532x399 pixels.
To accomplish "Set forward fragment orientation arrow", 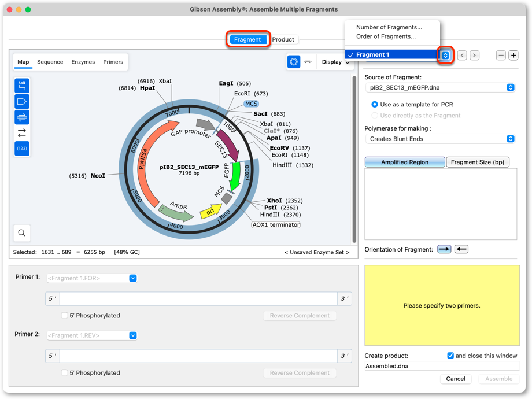I will point(444,249).
